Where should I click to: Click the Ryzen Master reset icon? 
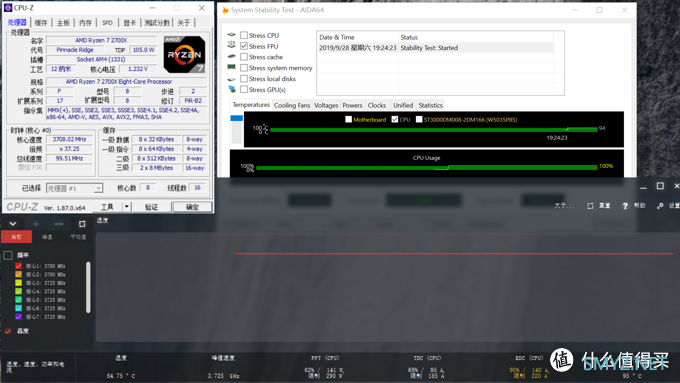[x=590, y=206]
